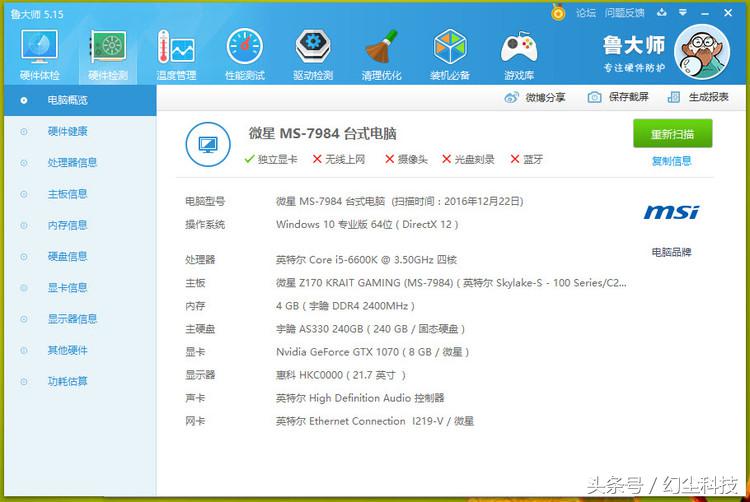Click 微博分享 share text

point(545,98)
